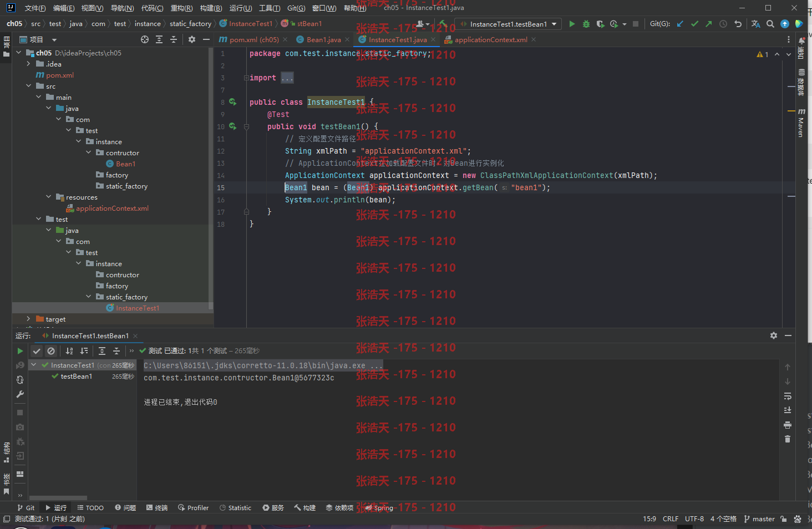Screen dimensions: 812x529
Task: Click run gutter icon beside testBean1 method
Action: point(233,126)
